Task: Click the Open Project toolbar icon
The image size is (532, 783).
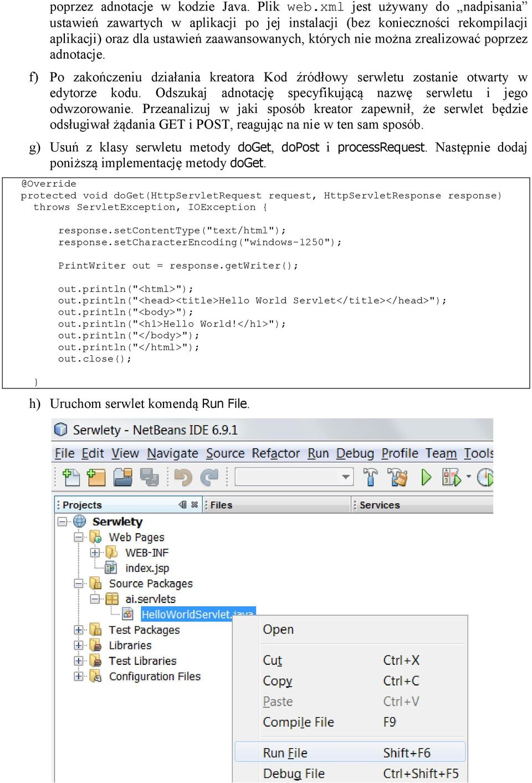Action: [x=122, y=477]
